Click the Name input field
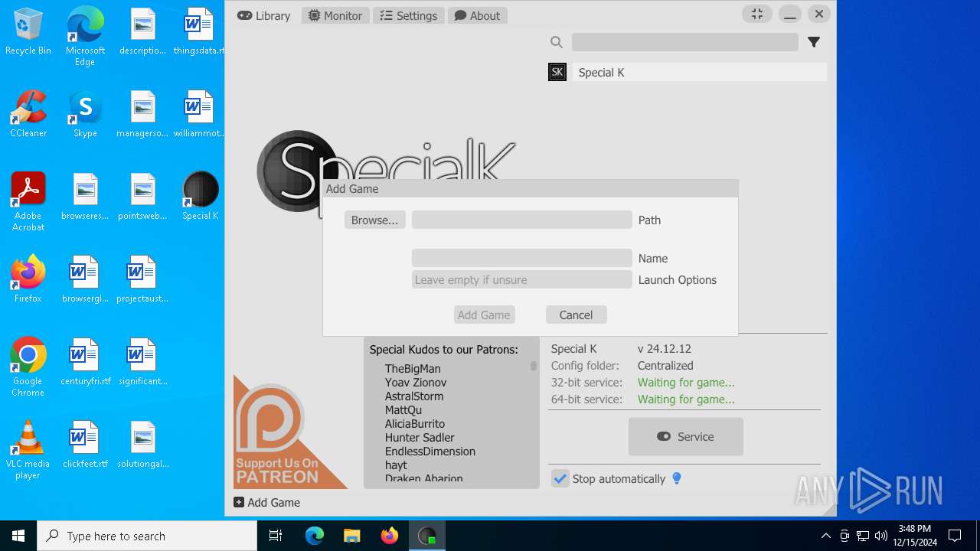The image size is (980, 551). pos(521,258)
